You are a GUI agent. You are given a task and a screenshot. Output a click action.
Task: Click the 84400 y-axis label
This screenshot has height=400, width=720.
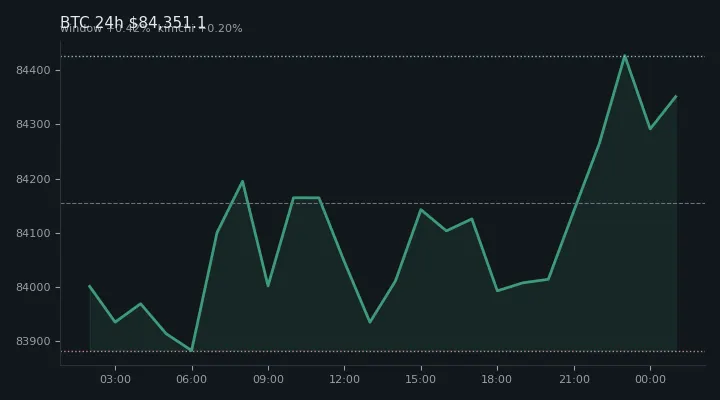pos(33,70)
